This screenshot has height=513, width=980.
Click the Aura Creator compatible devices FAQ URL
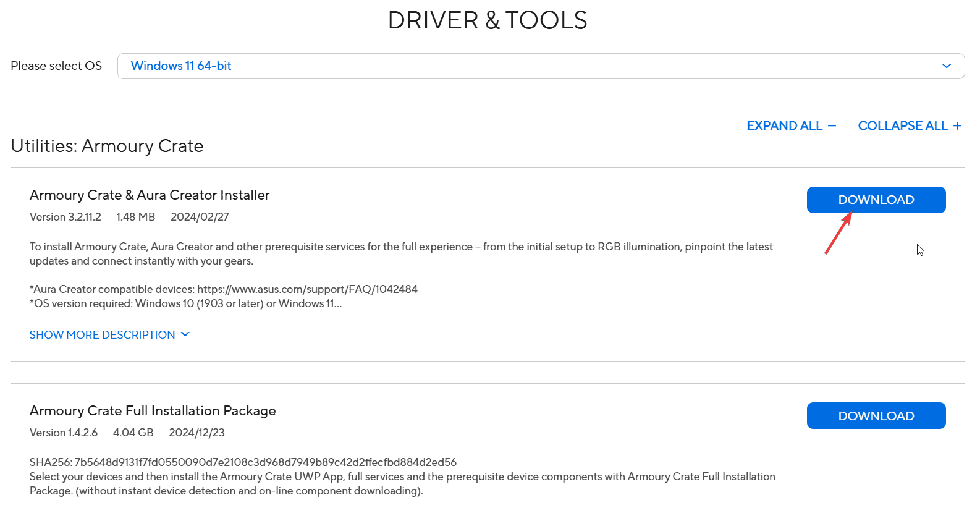click(307, 289)
